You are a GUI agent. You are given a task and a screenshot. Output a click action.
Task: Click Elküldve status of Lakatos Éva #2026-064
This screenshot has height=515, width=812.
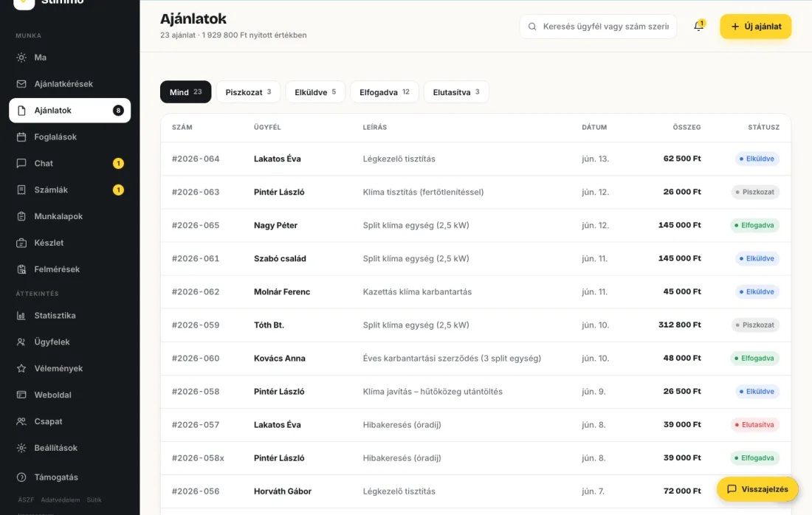[x=757, y=159]
